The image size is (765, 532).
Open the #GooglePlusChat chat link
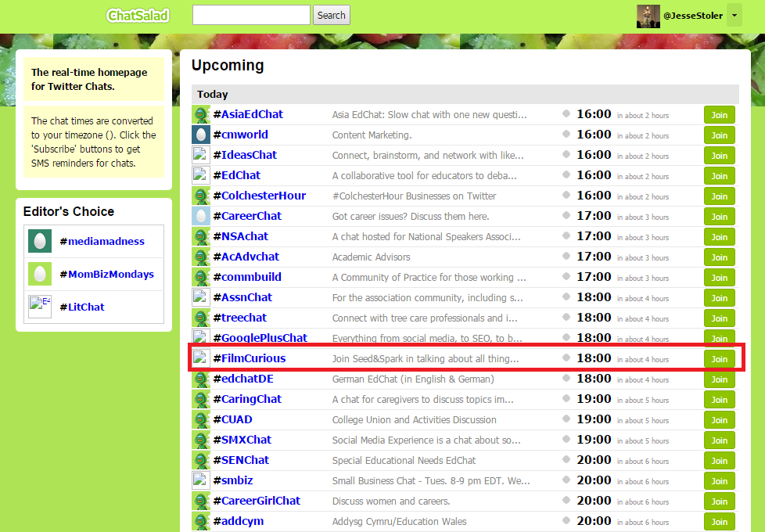(x=260, y=338)
